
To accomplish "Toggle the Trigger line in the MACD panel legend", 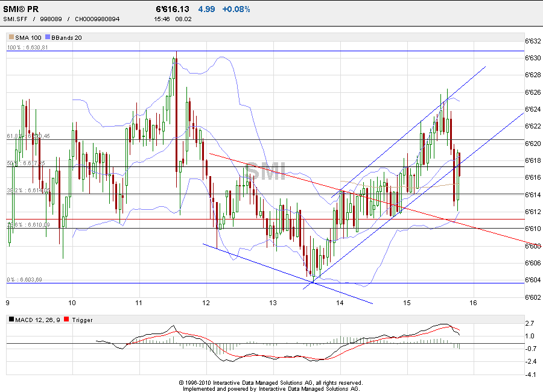I will tap(81, 320).
